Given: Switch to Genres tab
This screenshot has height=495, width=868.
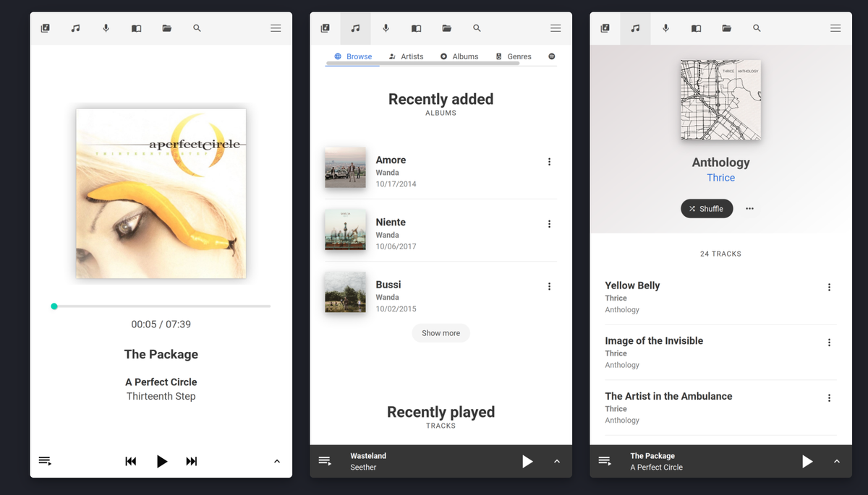Looking at the screenshot, I should (514, 56).
